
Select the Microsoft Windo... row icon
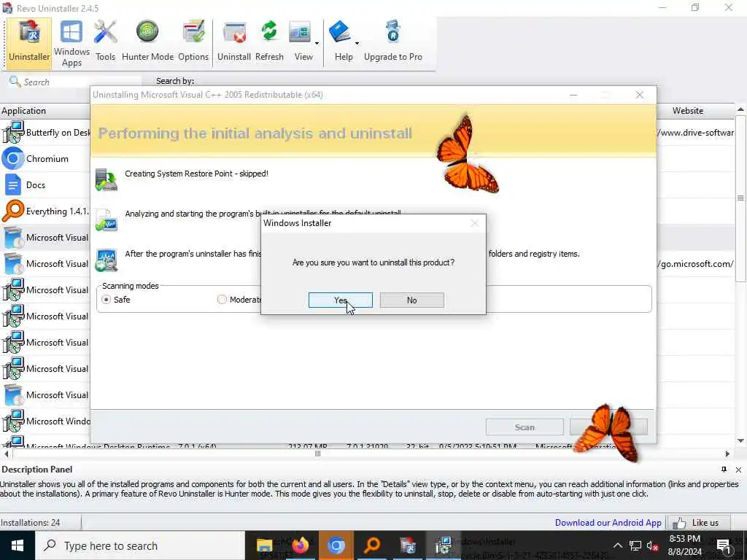point(13,421)
